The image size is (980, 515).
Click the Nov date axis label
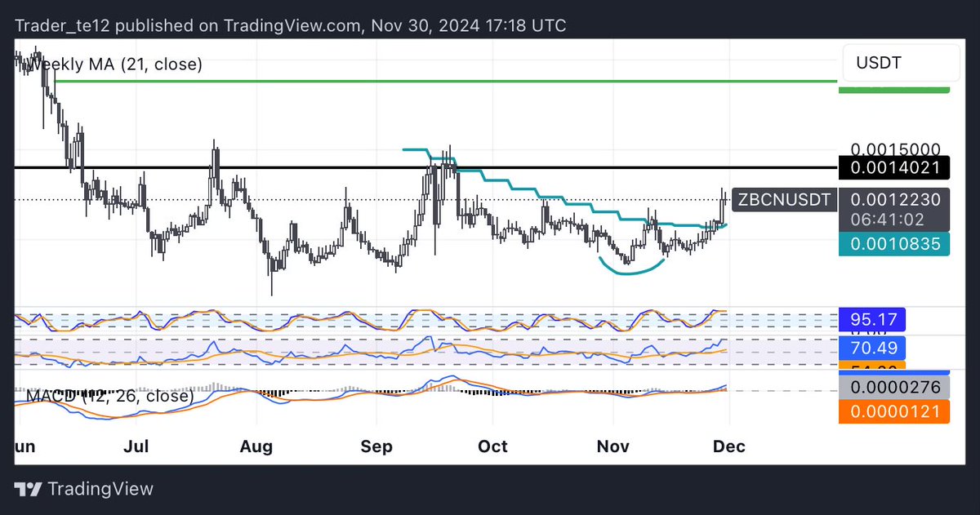coord(612,446)
